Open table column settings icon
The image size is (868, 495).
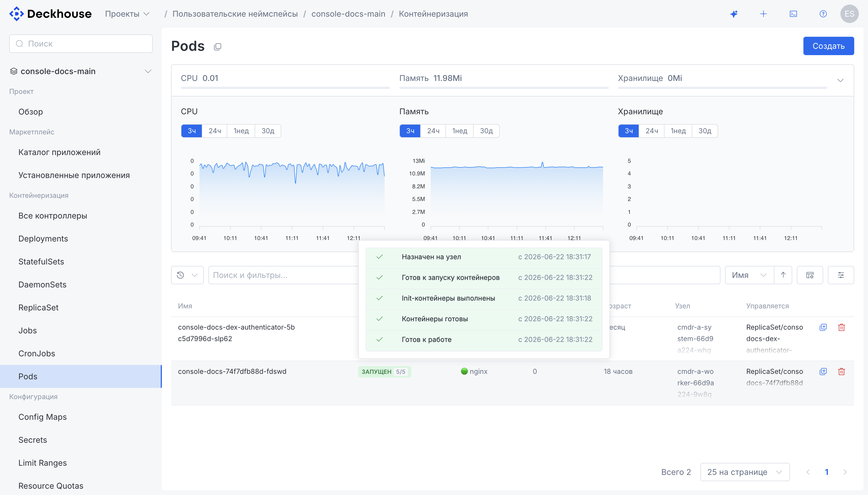(x=810, y=275)
